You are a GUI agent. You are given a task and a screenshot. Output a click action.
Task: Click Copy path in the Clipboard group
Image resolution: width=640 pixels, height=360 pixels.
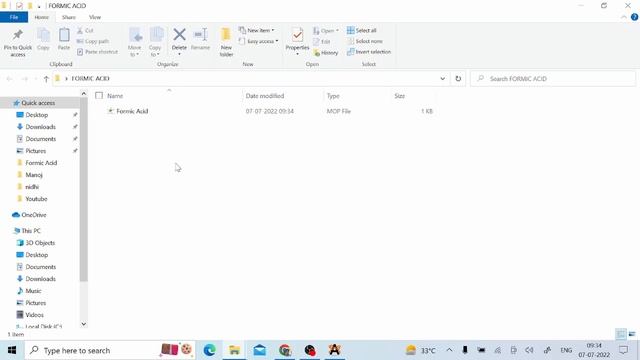point(93,41)
